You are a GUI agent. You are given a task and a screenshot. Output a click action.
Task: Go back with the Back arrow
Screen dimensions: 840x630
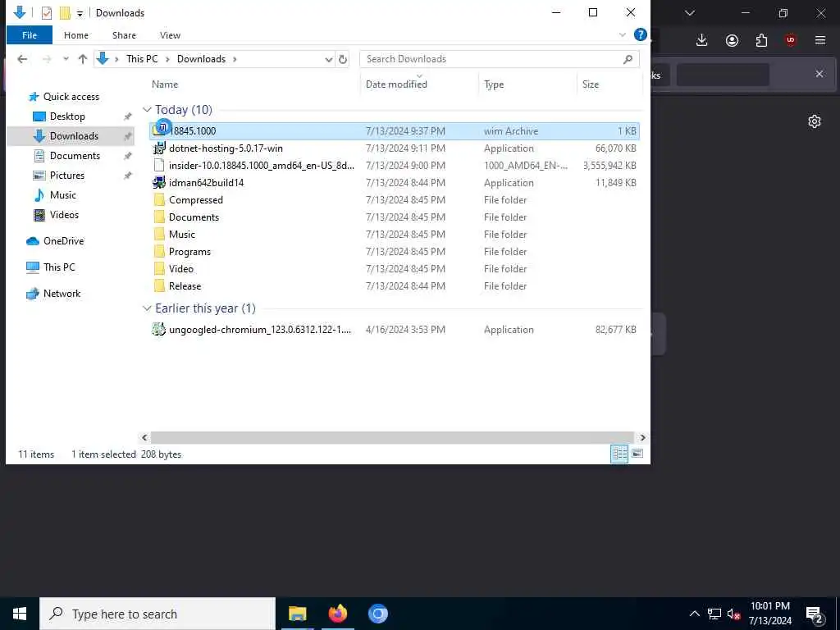[22, 59]
